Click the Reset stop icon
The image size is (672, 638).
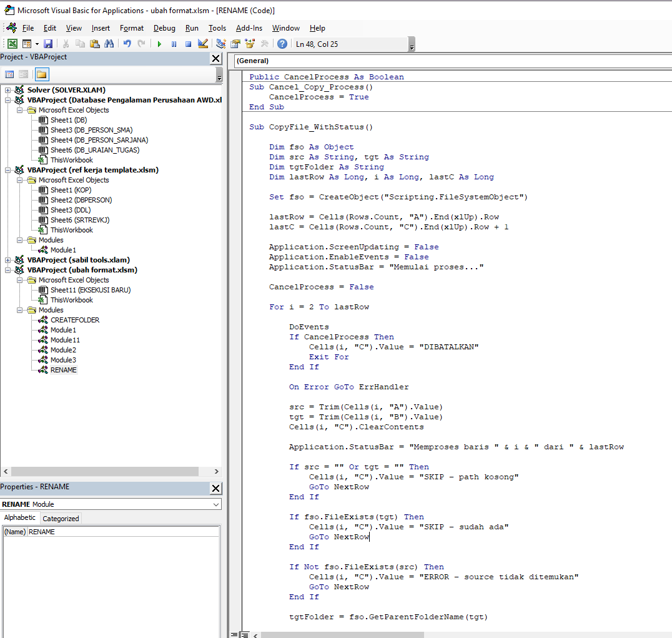pos(188,44)
